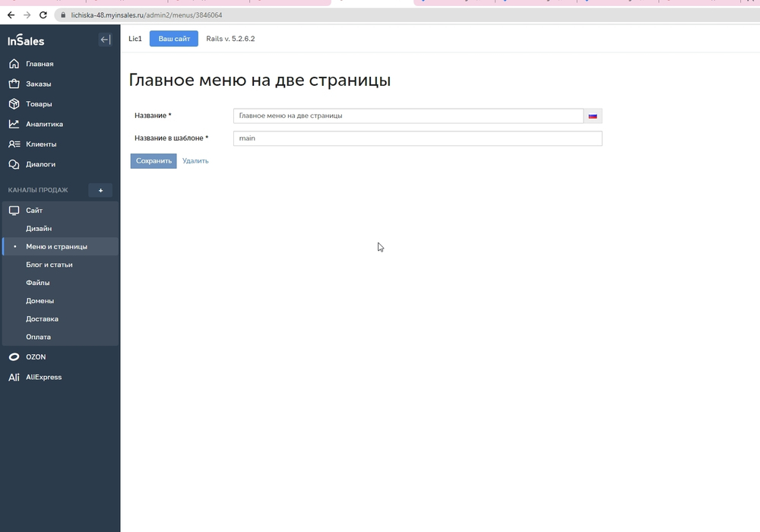Expand sales channels with the plus button
760x532 pixels.
click(100, 190)
